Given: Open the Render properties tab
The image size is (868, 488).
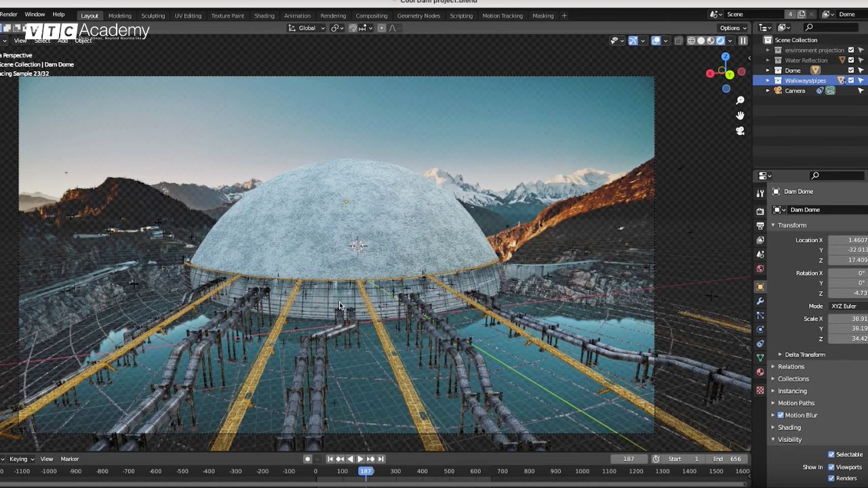Looking at the screenshot, I should click(x=760, y=211).
